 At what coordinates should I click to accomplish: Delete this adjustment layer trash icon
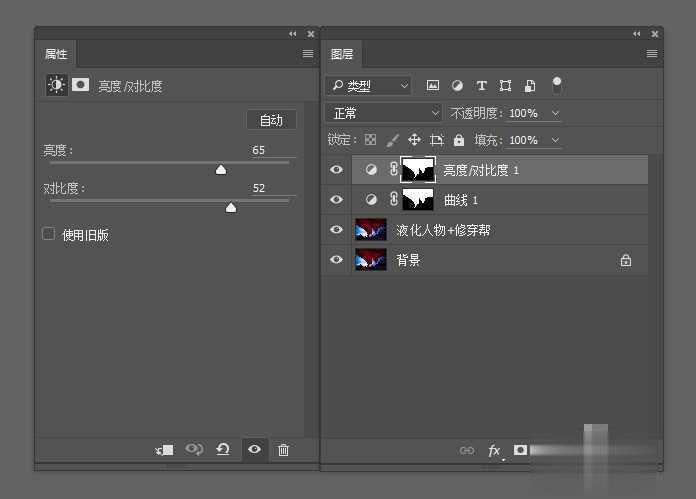pyautogui.click(x=283, y=450)
